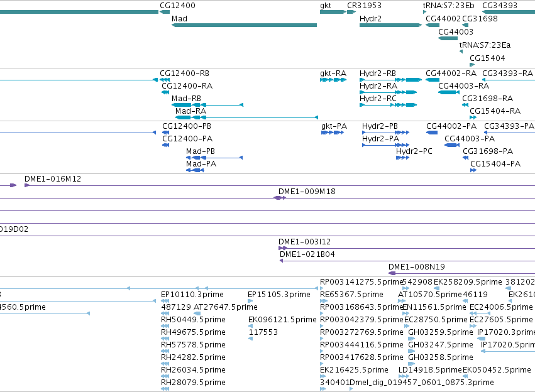The width and height of the screenshot is (535, 392).
Task: Select the Hydr2-RA transcript
Action: tap(389, 92)
